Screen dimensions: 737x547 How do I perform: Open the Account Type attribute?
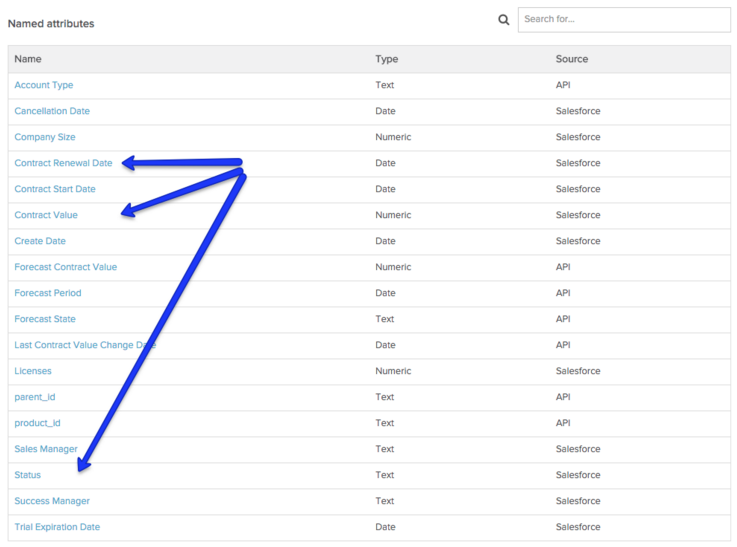pos(44,85)
